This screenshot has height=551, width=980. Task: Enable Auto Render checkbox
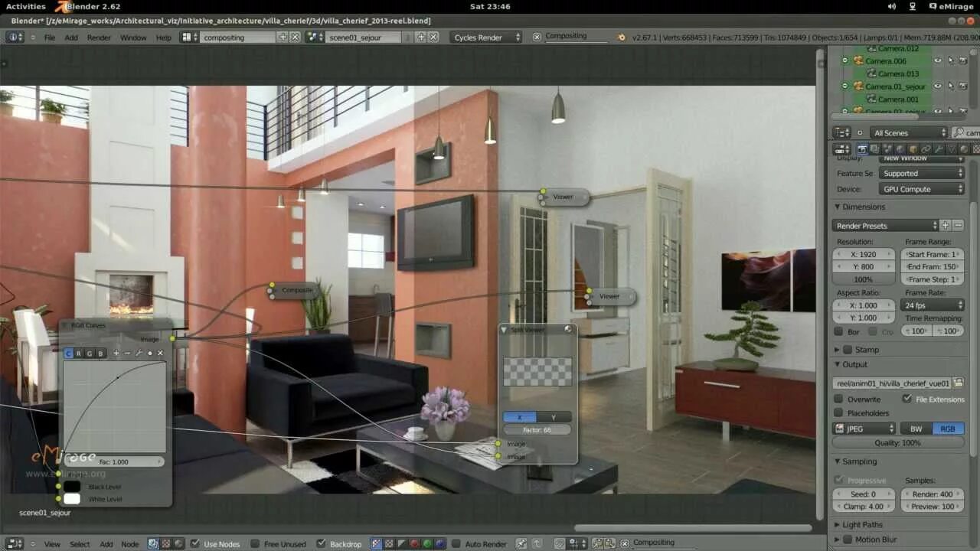pyautogui.click(x=456, y=543)
